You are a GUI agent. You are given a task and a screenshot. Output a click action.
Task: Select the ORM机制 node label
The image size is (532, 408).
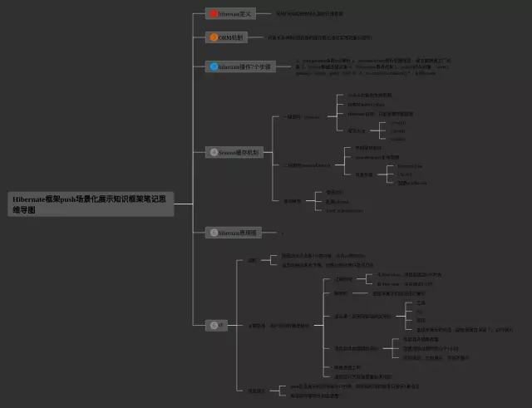pyautogui.click(x=231, y=37)
